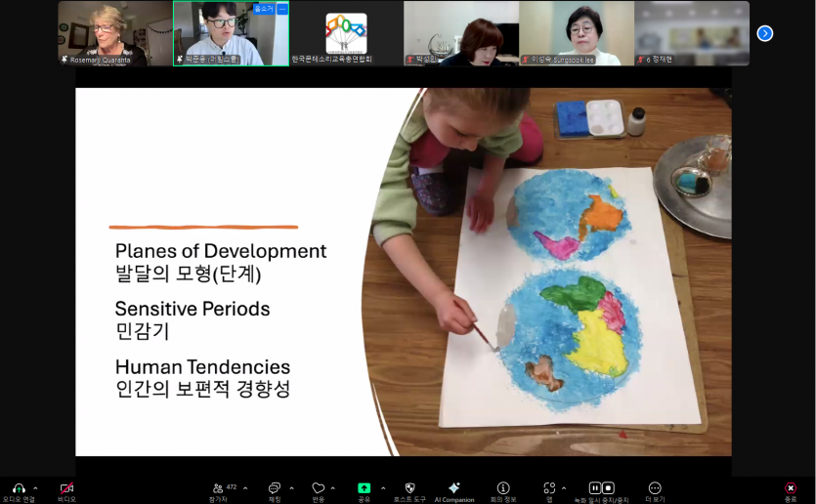Expand audio options arrow beside 오디오 연결
Viewport: 816px width, 504px height.
[x=35, y=488]
